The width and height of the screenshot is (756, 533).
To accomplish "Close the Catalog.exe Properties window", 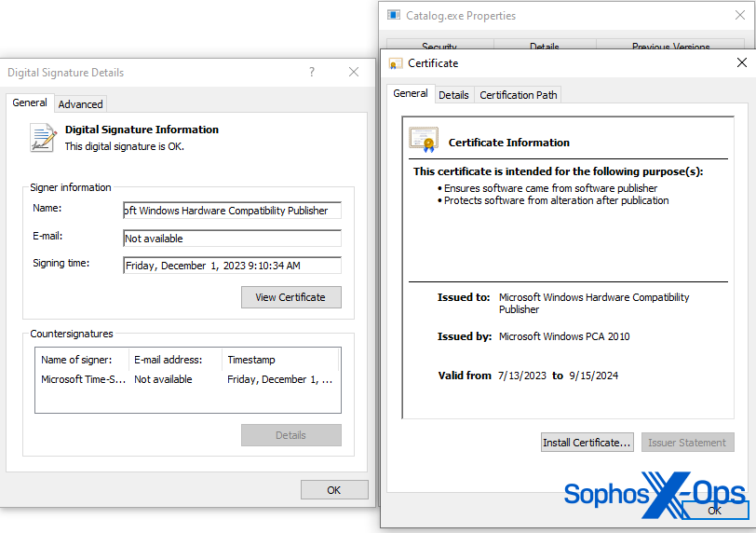I will point(739,15).
